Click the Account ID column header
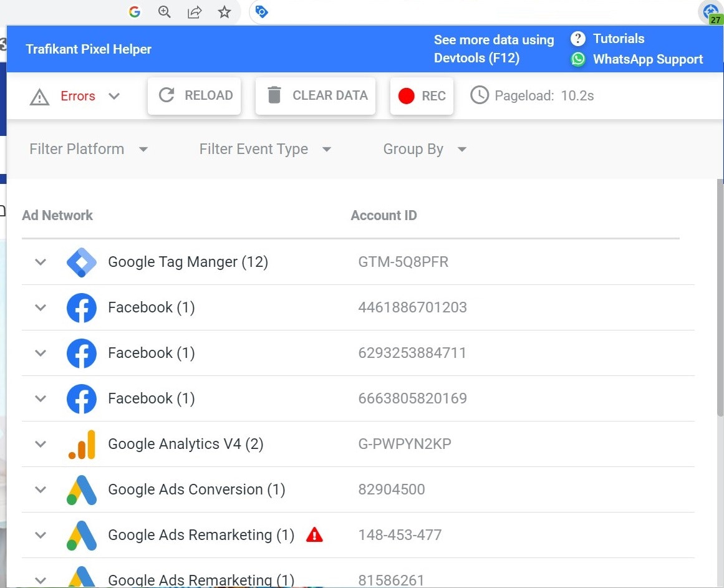This screenshot has width=724, height=588. 384,215
